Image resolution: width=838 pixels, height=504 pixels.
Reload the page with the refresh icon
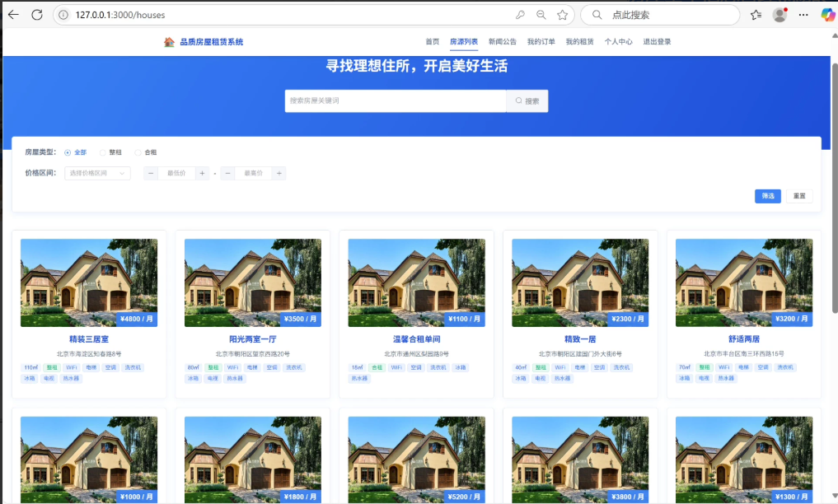(x=37, y=15)
